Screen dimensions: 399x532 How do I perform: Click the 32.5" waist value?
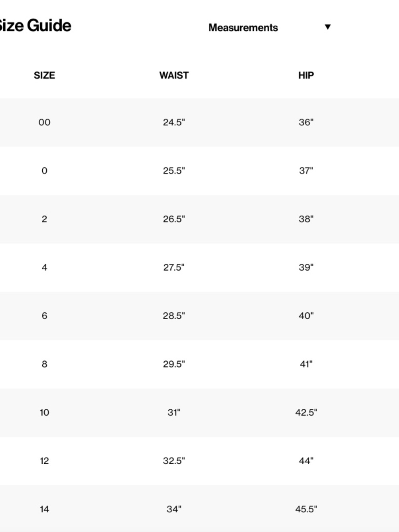174,461
